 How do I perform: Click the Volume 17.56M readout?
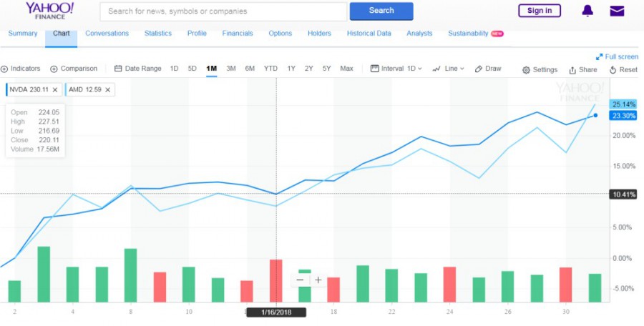pyautogui.click(x=35, y=149)
